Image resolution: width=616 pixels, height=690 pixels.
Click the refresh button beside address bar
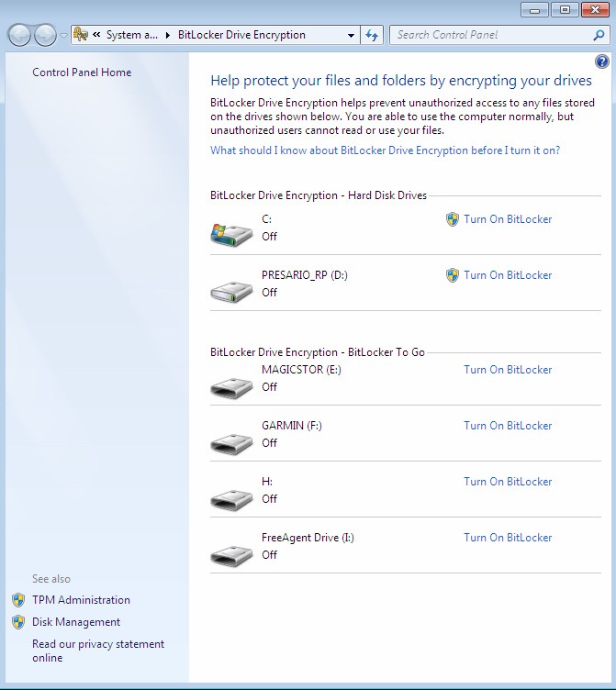click(372, 35)
